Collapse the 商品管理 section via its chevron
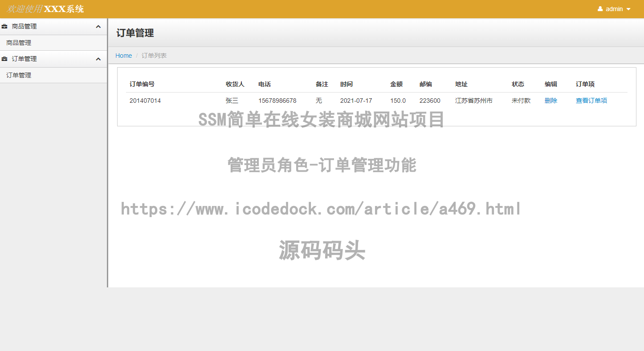Screen dimensions: 644x351 (x=98, y=26)
